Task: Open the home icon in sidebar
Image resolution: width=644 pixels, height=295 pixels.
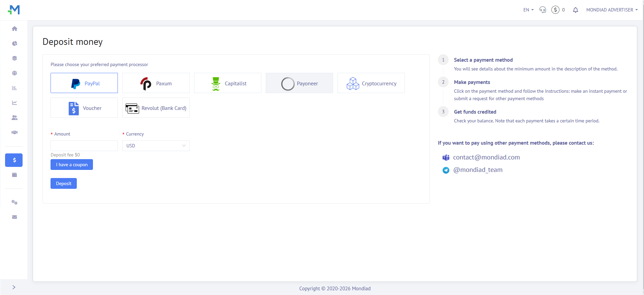Action: 14,29
